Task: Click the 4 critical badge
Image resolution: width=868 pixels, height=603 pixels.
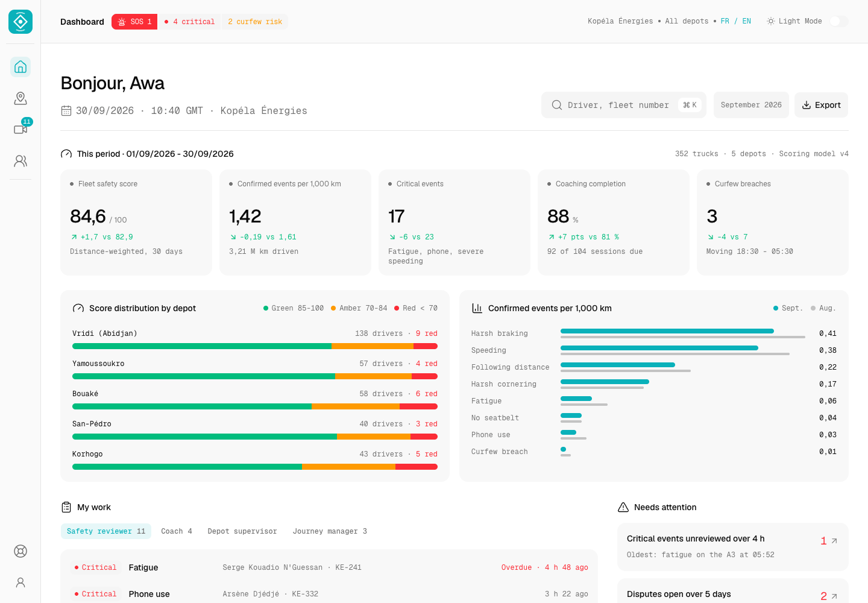Action: pos(189,22)
